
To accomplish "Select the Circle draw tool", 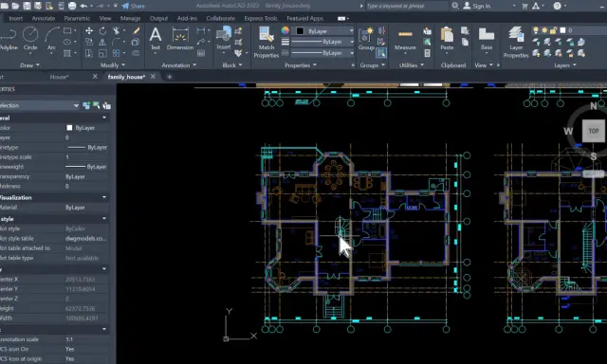I will 30,39.
